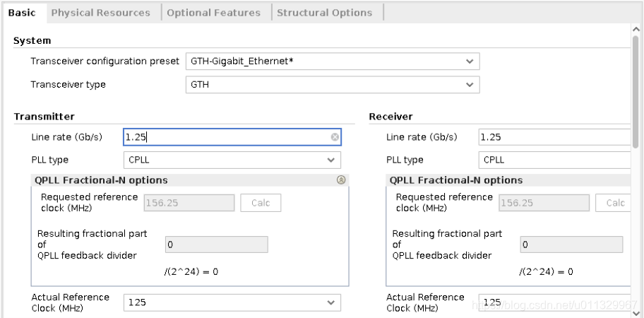Image resolution: width=644 pixels, height=318 pixels.
Task: Collapse Transmitter QPLL Fractional-N options section
Action: click(x=341, y=180)
